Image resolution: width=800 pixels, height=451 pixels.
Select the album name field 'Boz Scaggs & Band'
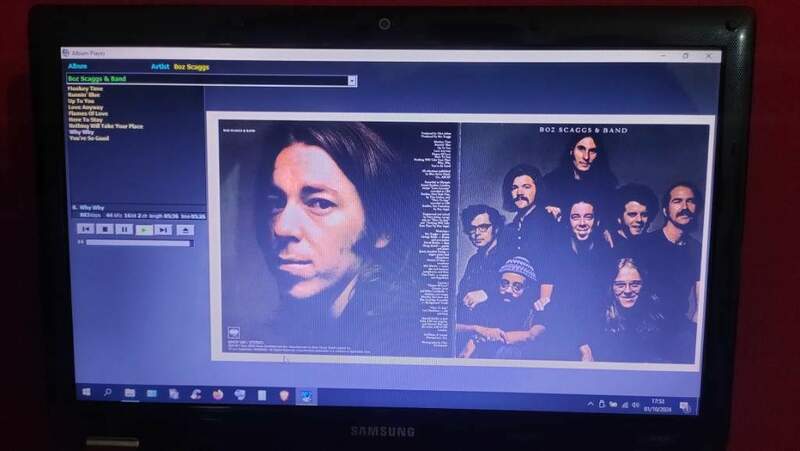click(207, 79)
